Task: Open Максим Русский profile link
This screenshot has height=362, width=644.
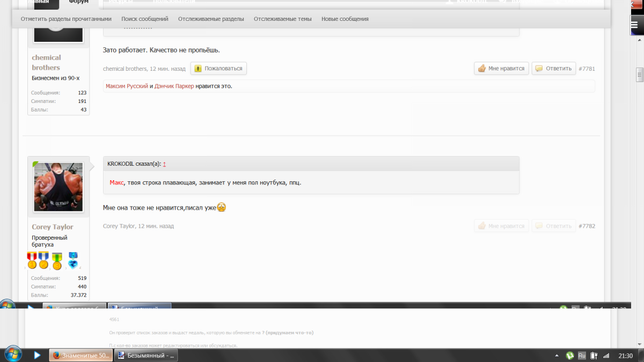Action: pos(127,86)
